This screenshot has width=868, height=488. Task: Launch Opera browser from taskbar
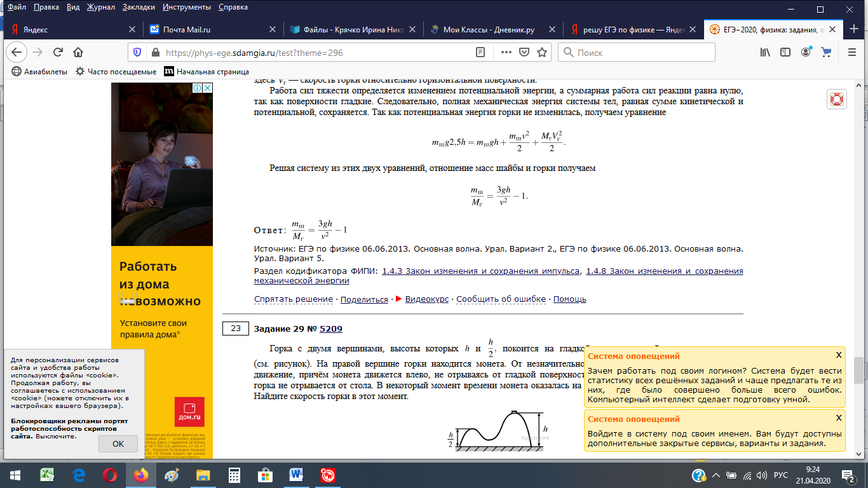(x=110, y=475)
